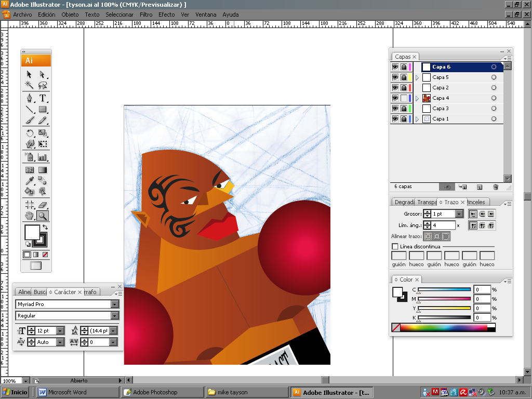532x399 pixels.
Task: Switch to the Degradado tab
Action: coord(404,202)
